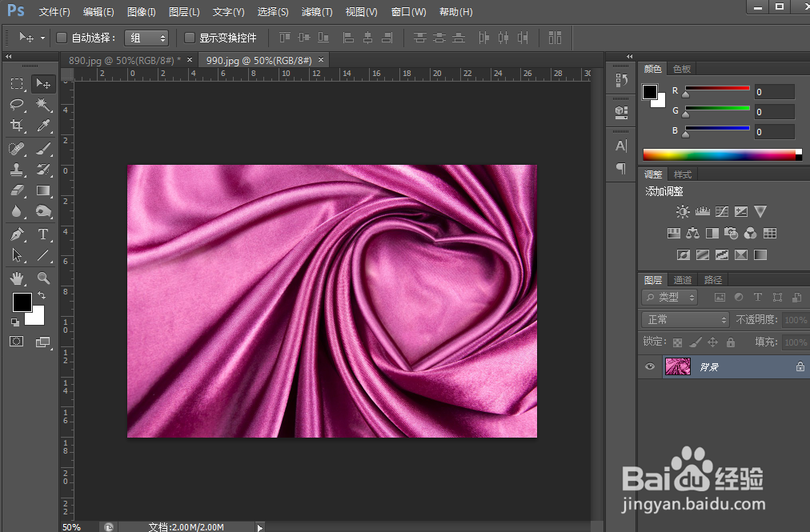
Task: Open the 组 auto-select dropdown
Action: tap(146, 38)
